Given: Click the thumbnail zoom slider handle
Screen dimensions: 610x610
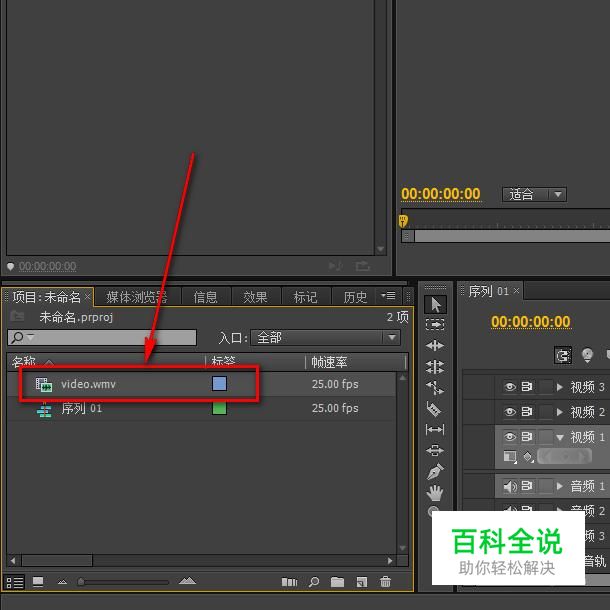Looking at the screenshot, I should click(x=81, y=582).
